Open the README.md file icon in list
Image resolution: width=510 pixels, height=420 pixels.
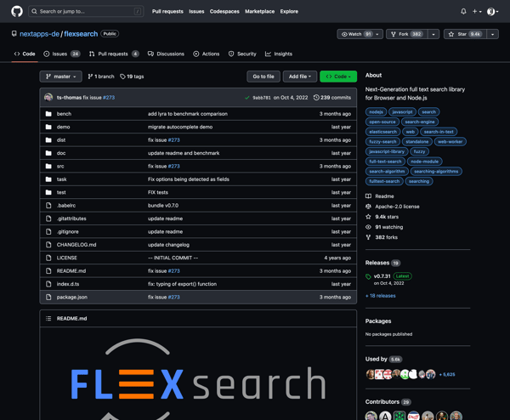pos(48,270)
